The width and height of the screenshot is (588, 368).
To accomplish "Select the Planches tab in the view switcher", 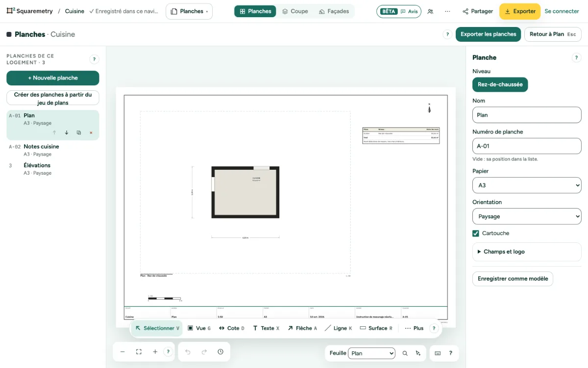I will [255, 11].
